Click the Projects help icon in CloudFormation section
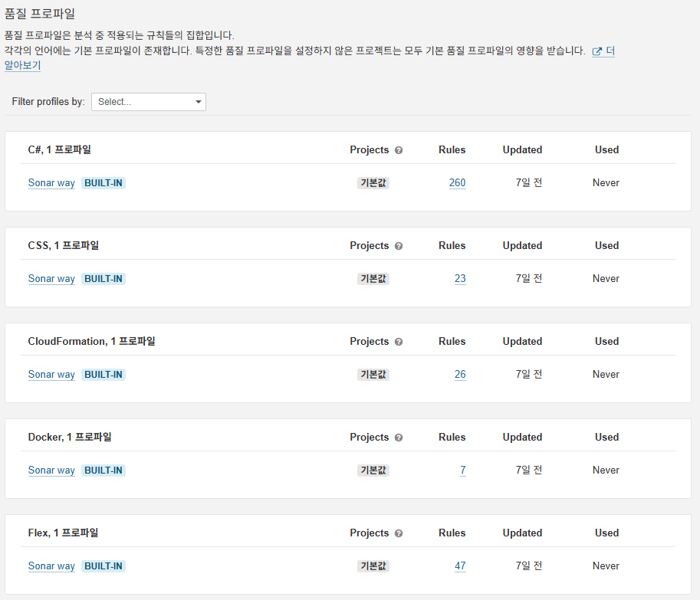The width and height of the screenshot is (700, 600). click(399, 342)
